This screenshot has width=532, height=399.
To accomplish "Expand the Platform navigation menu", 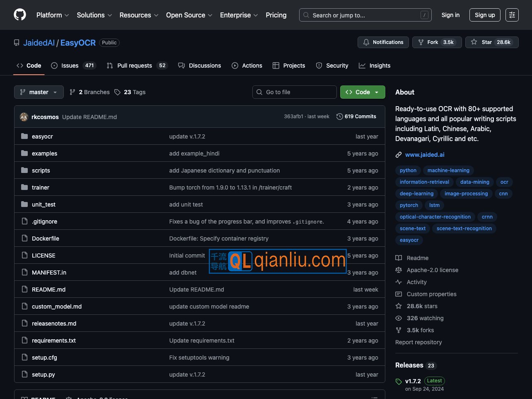I will [x=53, y=15].
